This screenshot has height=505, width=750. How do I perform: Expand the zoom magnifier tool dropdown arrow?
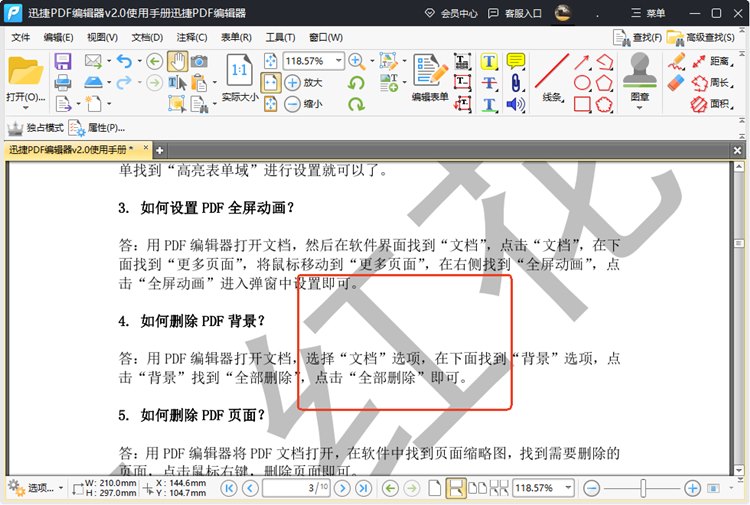pyautogui.click(x=372, y=61)
